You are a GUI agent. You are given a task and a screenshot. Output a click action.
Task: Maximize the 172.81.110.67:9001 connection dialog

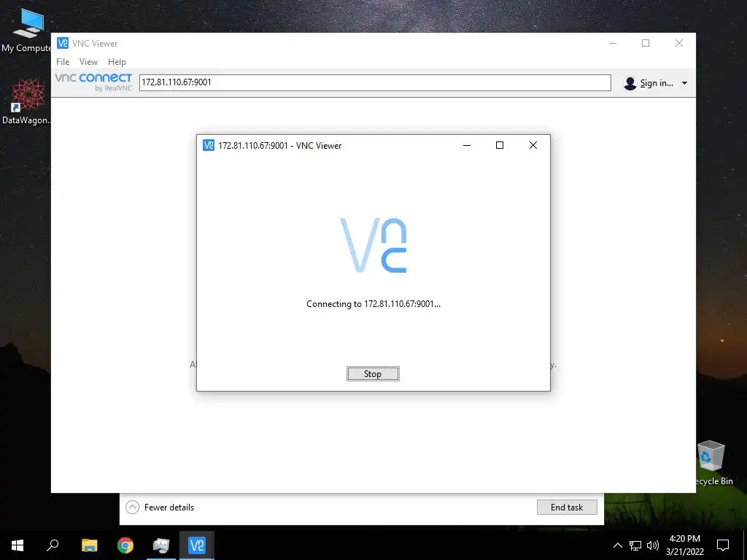click(x=500, y=145)
